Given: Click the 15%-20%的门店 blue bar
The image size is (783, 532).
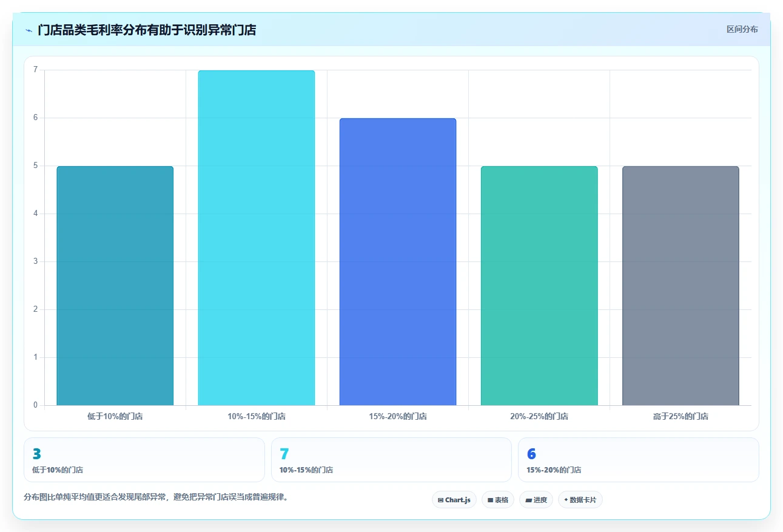Looking at the screenshot, I should pyautogui.click(x=398, y=261).
